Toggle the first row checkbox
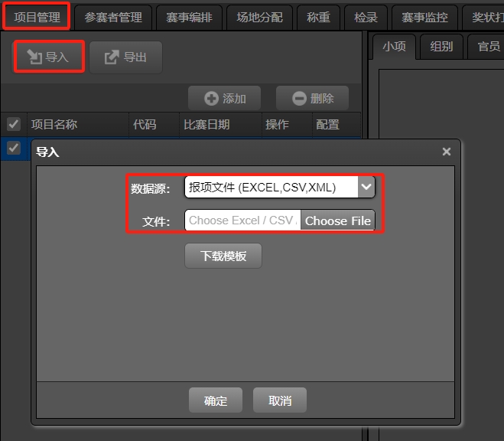 [14, 148]
